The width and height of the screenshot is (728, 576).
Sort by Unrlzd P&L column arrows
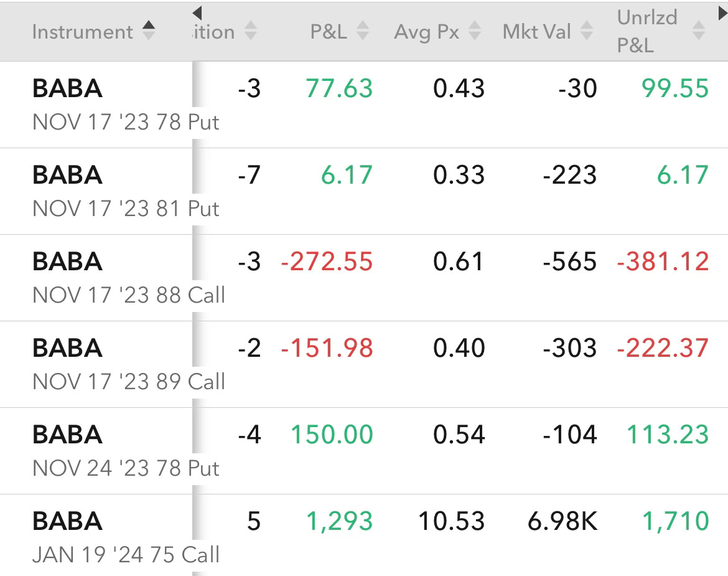(699, 31)
